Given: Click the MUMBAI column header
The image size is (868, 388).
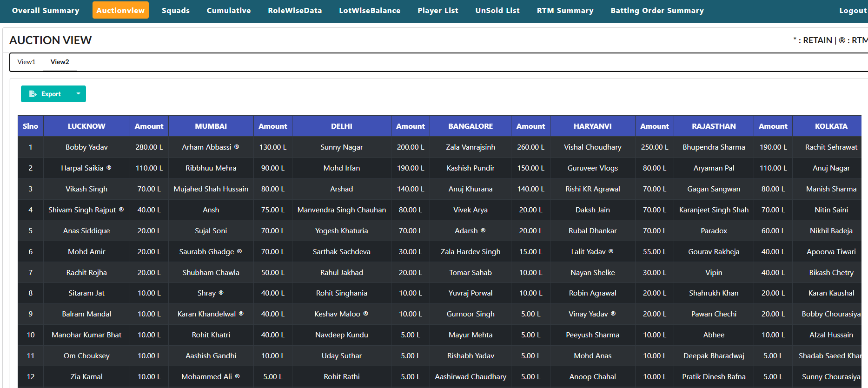Looking at the screenshot, I should click(x=211, y=126).
